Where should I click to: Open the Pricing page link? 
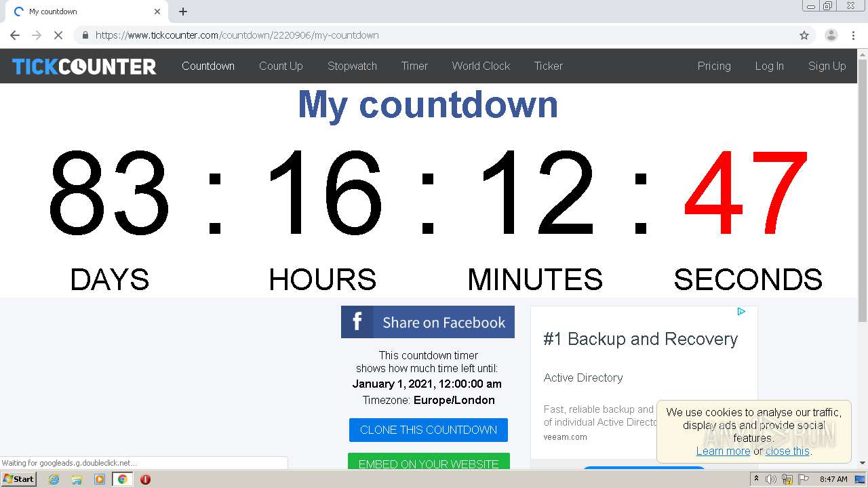714,66
